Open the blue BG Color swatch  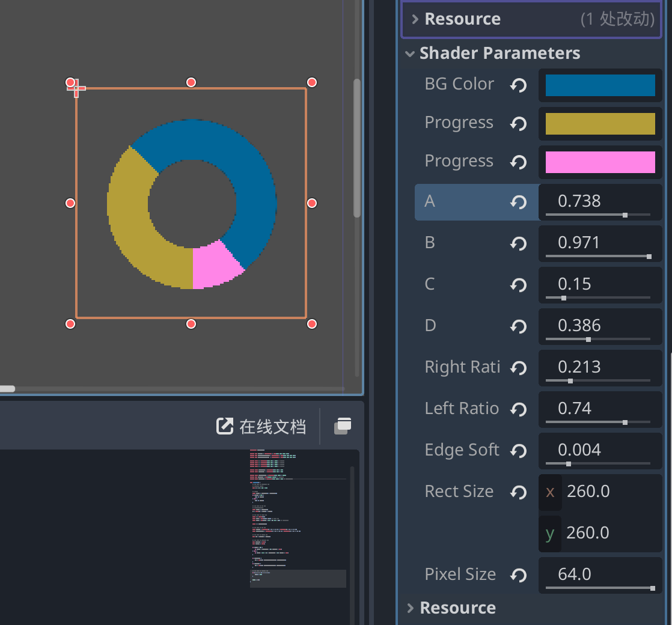tap(600, 85)
